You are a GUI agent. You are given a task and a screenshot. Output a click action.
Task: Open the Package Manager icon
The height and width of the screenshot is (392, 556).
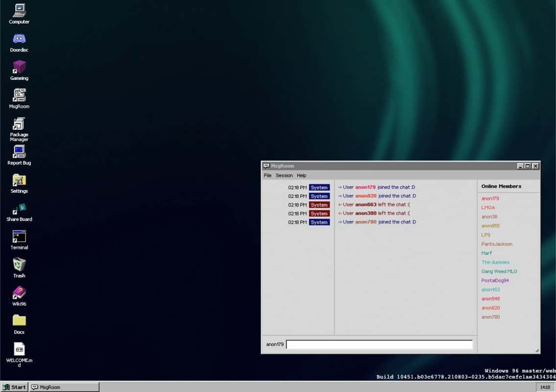tap(19, 125)
